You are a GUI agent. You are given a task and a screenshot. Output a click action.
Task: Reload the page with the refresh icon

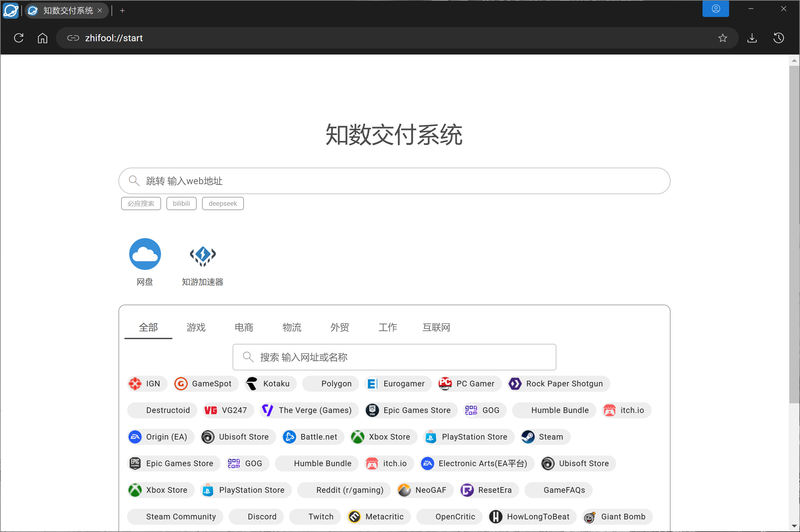(x=19, y=38)
